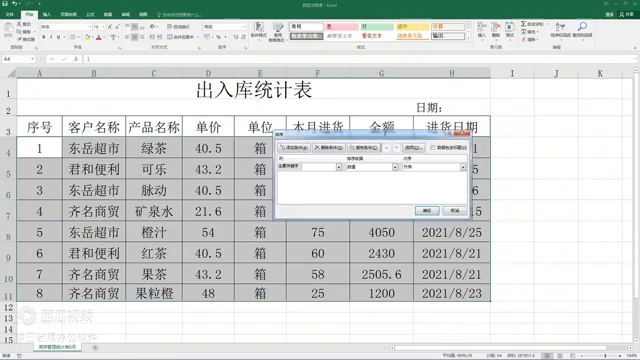Select cell containing '东岳超市' in row 8
The width and height of the screenshot is (640, 360).
(94, 232)
